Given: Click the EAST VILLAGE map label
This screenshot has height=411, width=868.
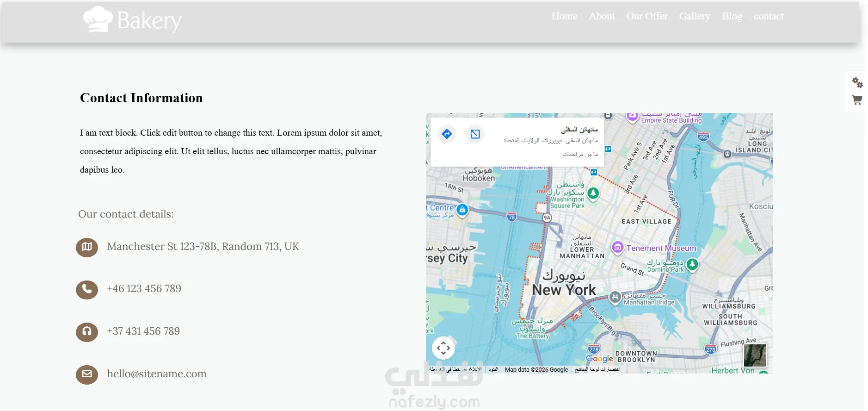Looking at the screenshot, I should point(646,222).
